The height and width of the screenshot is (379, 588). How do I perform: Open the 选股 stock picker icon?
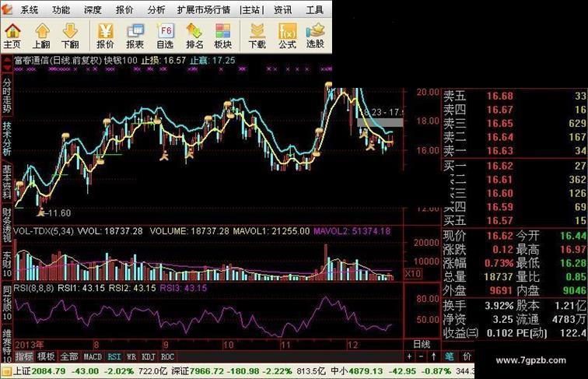[x=315, y=36]
